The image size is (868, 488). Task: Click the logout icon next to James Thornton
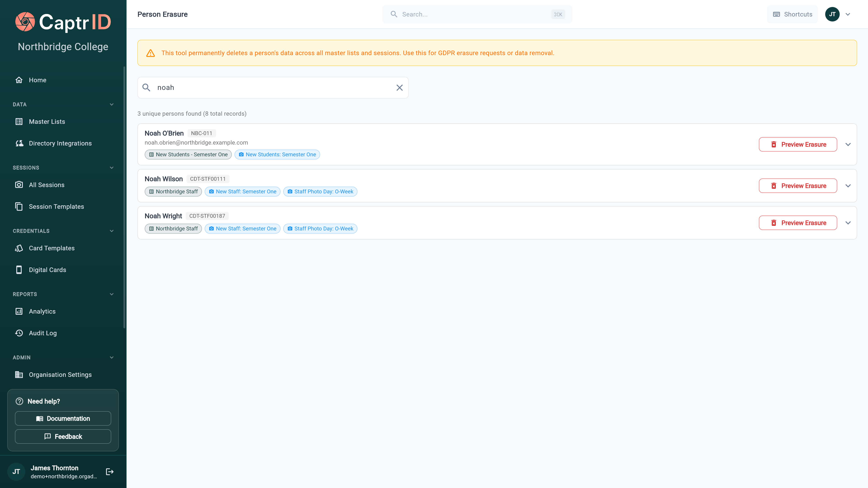coord(109,472)
